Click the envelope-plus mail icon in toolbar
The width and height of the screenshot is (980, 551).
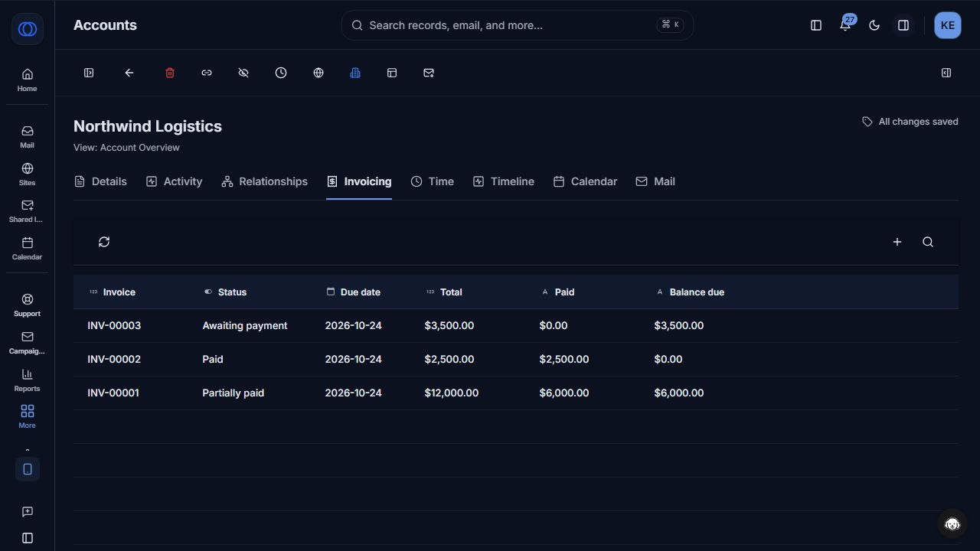tap(429, 73)
